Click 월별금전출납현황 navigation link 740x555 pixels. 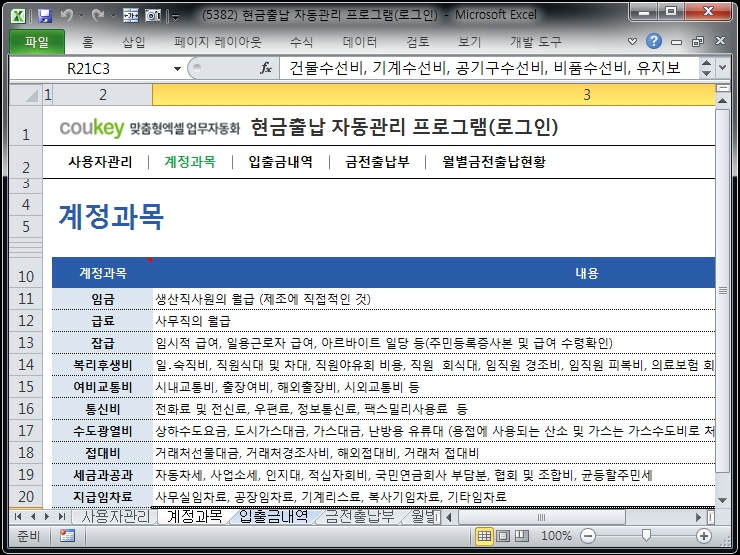click(494, 162)
